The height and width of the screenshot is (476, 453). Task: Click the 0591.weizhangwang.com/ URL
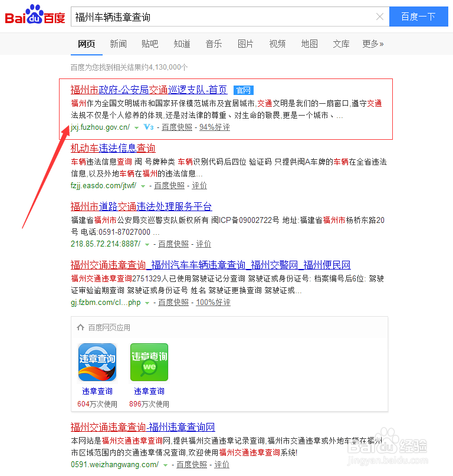tap(115, 464)
